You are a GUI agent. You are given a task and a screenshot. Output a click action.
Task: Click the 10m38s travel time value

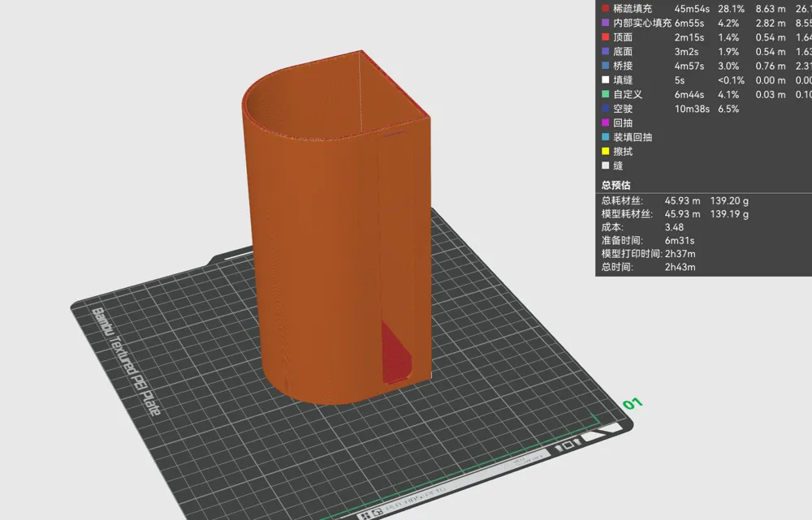click(x=692, y=109)
